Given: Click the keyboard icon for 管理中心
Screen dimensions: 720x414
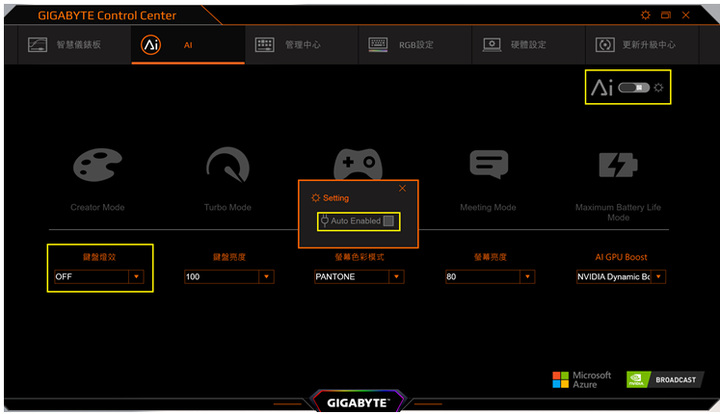Looking at the screenshot, I should coord(264,45).
